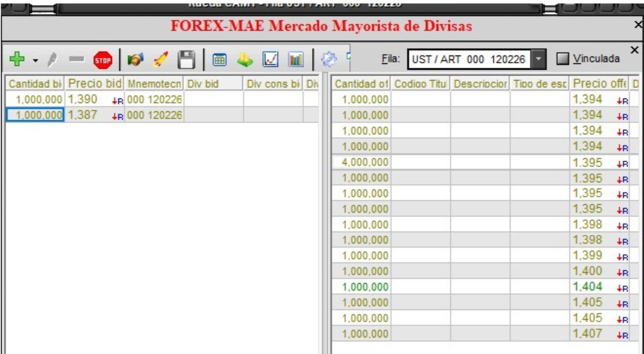The image size is (644, 354).
Task: Click the Tipo de esc column header
Action: [540, 84]
